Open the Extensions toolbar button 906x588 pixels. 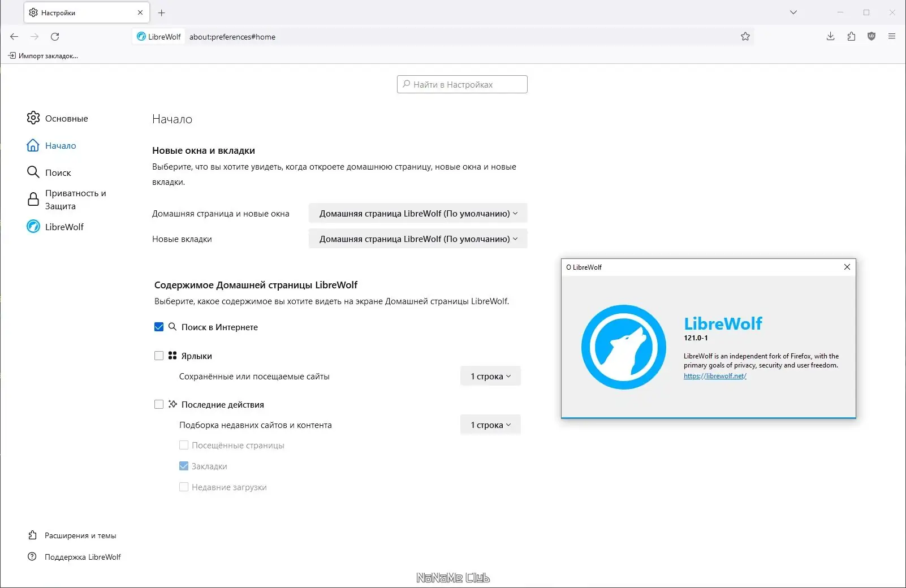(851, 37)
